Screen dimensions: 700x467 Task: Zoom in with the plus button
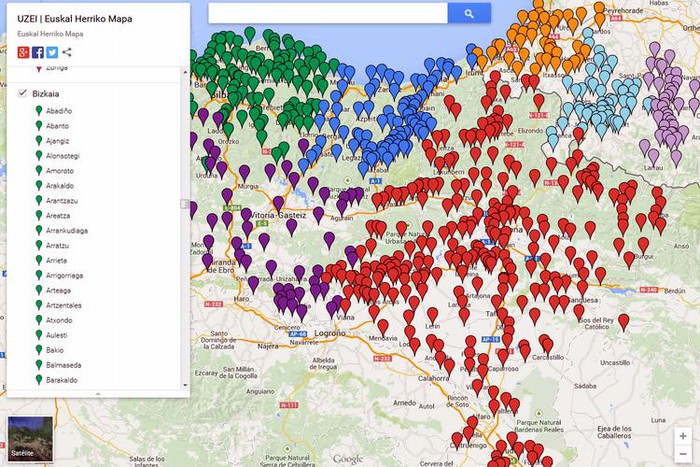pyautogui.click(x=683, y=436)
